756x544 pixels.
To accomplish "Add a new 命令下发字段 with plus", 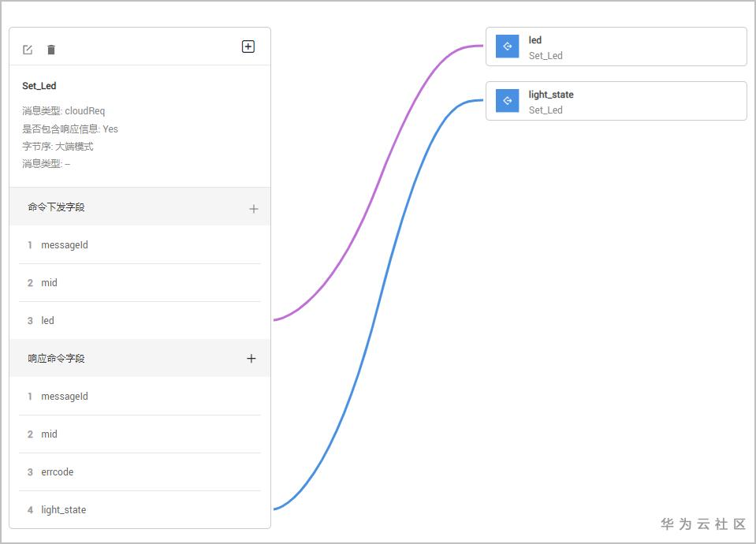I will [253, 209].
